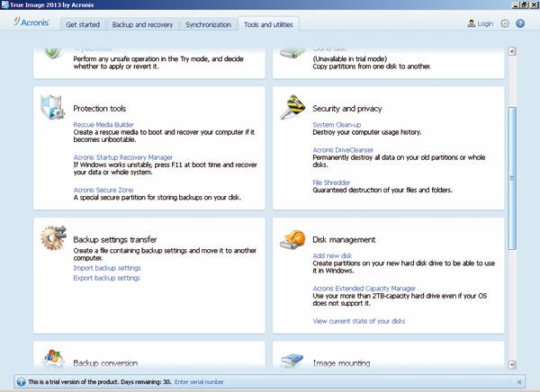Click the Disk management hard-hat icon
This screenshot has width=540, height=392.
[x=292, y=239]
